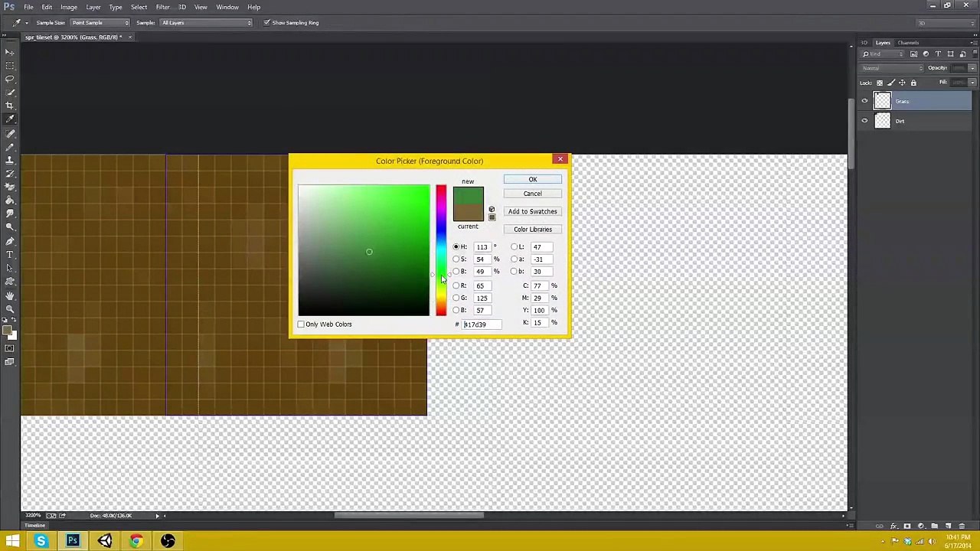This screenshot has width=980, height=551.
Task: Select the Move tool
Action: point(10,52)
